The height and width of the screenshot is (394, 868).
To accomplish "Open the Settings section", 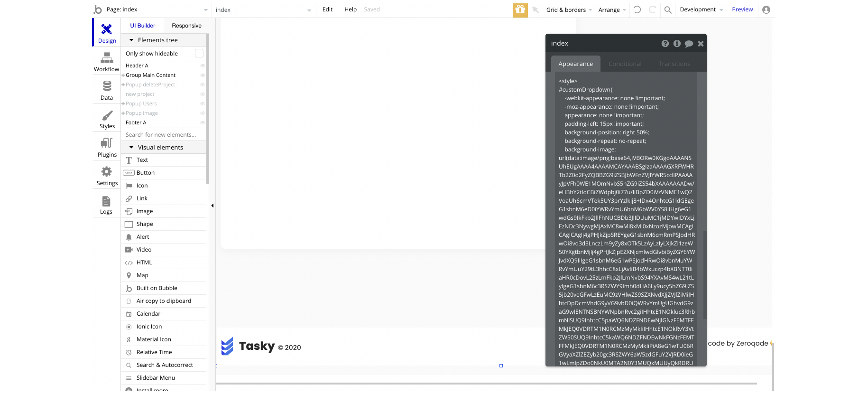I will (x=107, y=176).
